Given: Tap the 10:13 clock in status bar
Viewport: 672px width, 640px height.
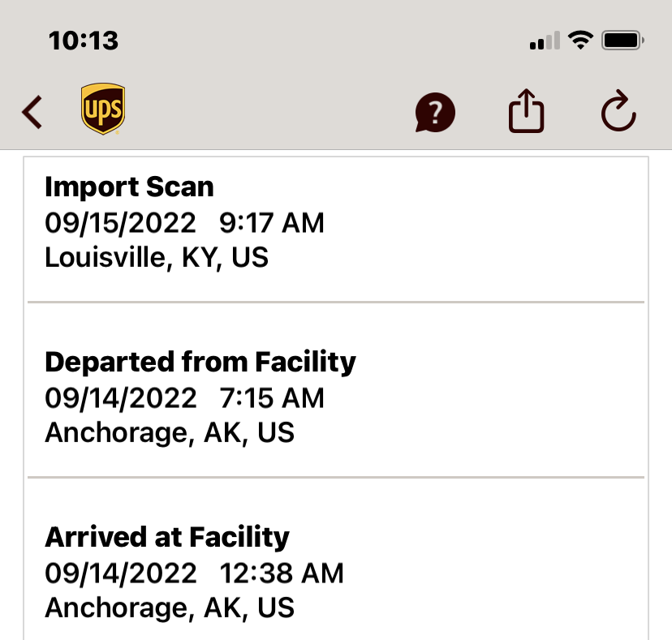Looking at the screenshot, I should [x=84, y=40].
